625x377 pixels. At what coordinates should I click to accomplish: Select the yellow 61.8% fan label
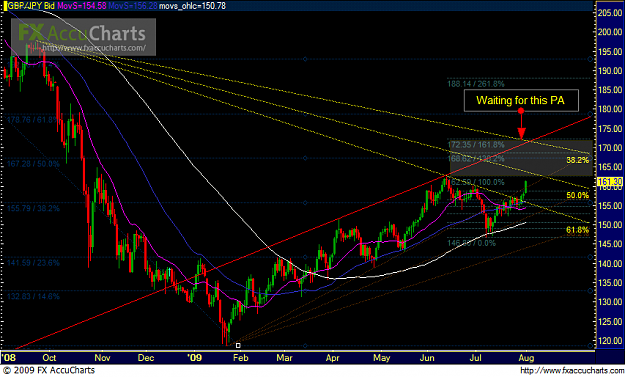(x=578, y=230)
